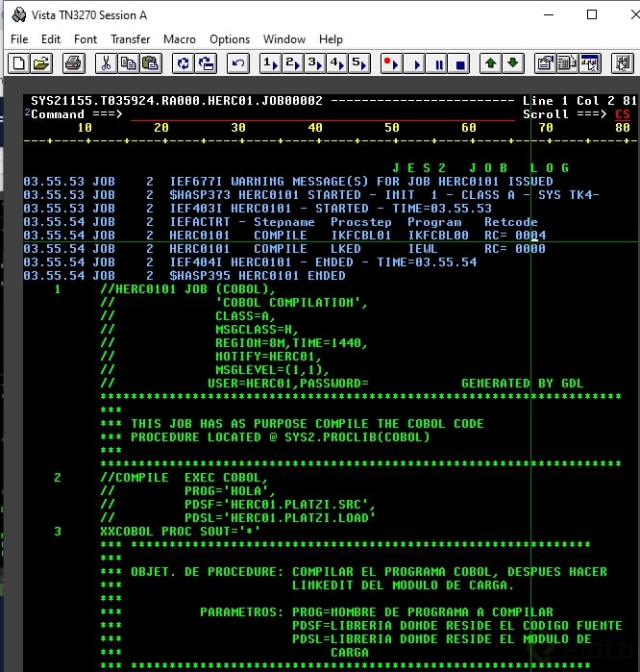Click the second refresh icon with window
Screen dimensions: 640x672
coord(206,63)
